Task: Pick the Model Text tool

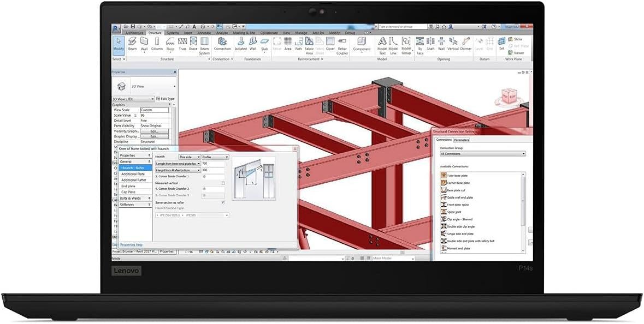Action: [x=382, y=46]
